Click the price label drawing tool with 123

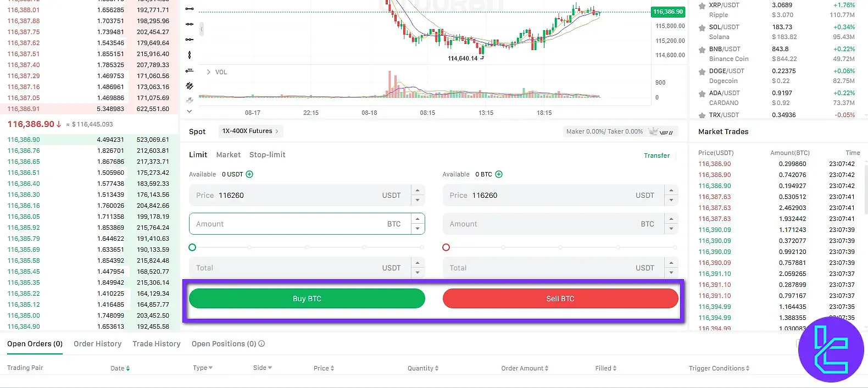(x=189, y=70)
